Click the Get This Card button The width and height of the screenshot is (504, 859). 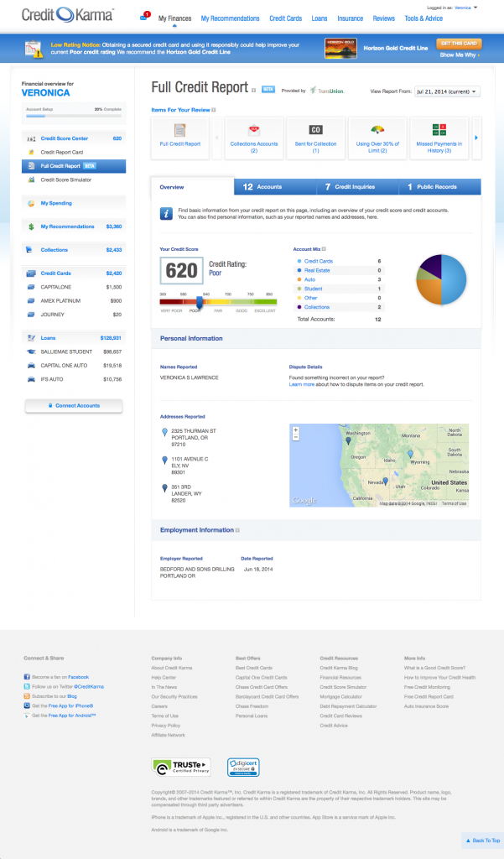coord(459,44)
